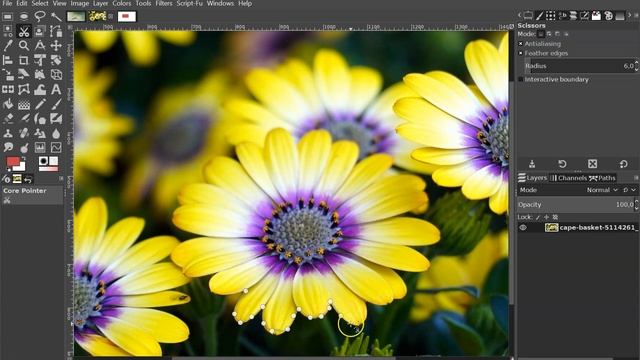
Task: Click the Radius spinner arrows
Action: coord(636,66)
